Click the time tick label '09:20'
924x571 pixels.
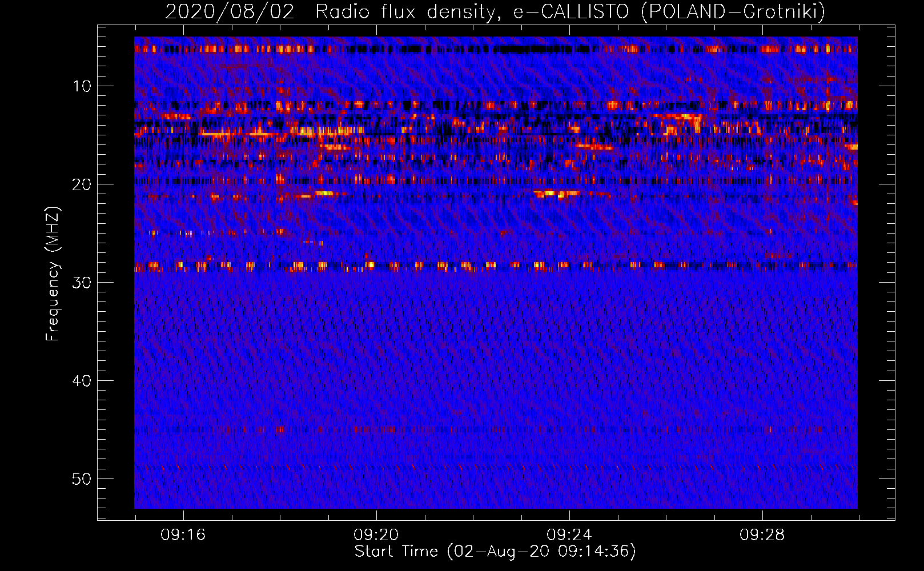coord(376,535)
